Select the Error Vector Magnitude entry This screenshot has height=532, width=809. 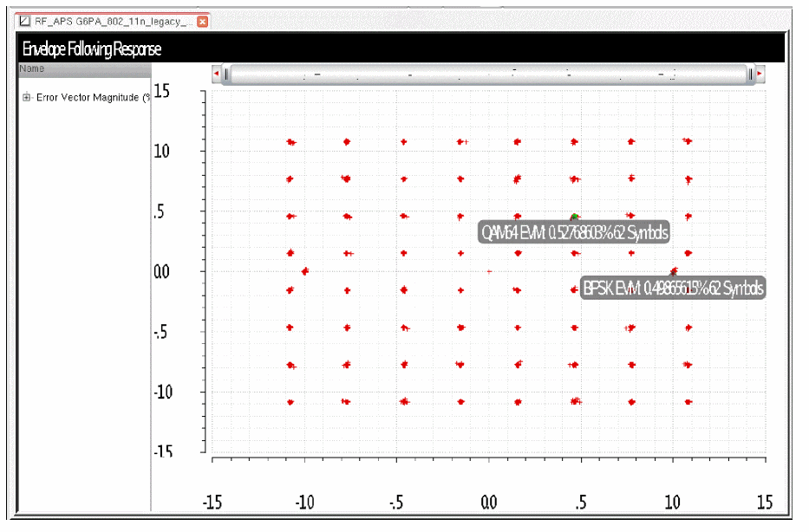tap(93, 97)
